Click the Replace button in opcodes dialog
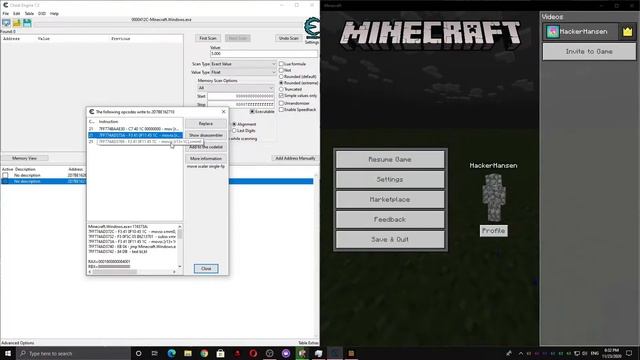640x360 pixels. pos(206,124)
